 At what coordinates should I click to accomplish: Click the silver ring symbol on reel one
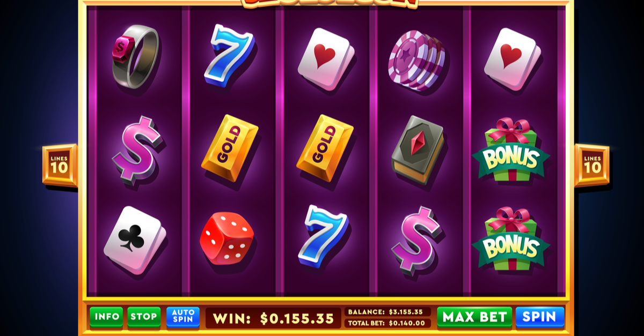(x=135, y=57)
